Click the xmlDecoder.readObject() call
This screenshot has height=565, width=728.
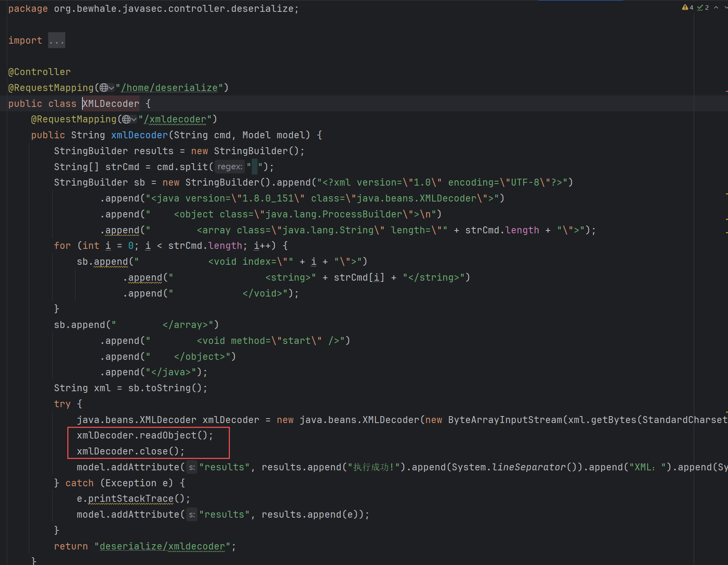(142, 435)
